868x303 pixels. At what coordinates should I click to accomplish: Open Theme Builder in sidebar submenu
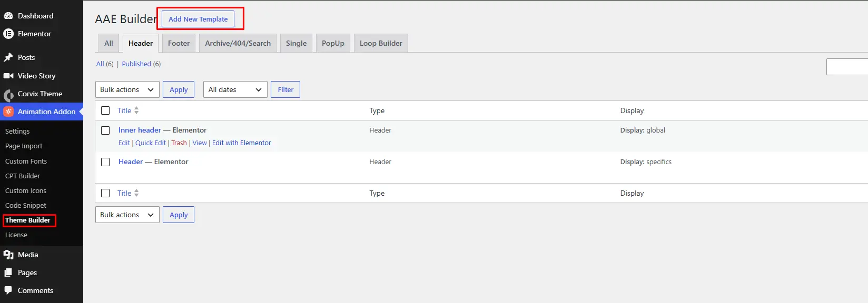(x=28, y=220)
